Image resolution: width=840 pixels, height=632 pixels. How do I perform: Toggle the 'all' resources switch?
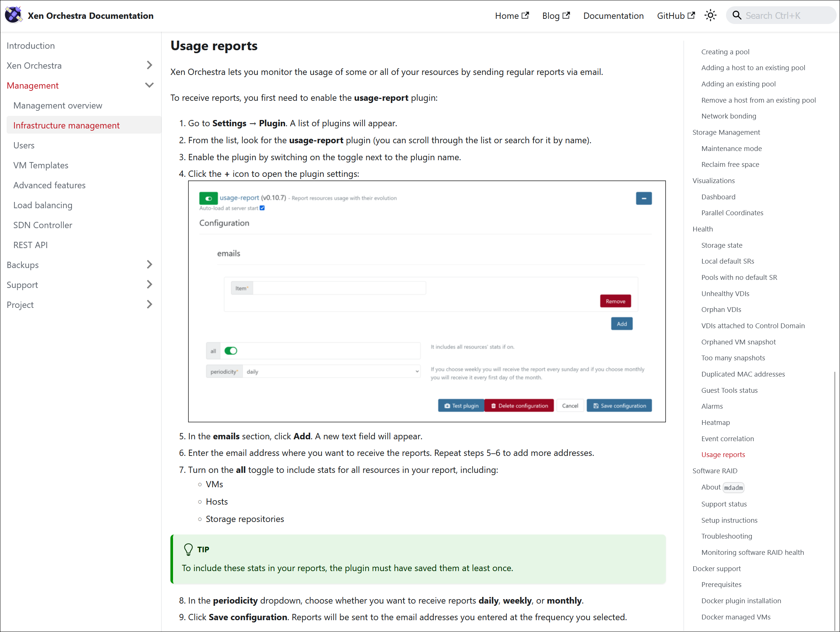click(231, 350)
